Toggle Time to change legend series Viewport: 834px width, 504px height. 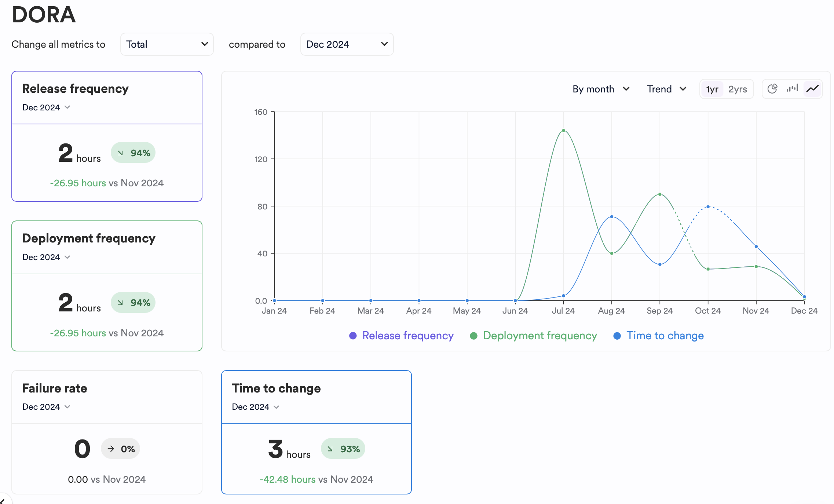coord(658,336)
